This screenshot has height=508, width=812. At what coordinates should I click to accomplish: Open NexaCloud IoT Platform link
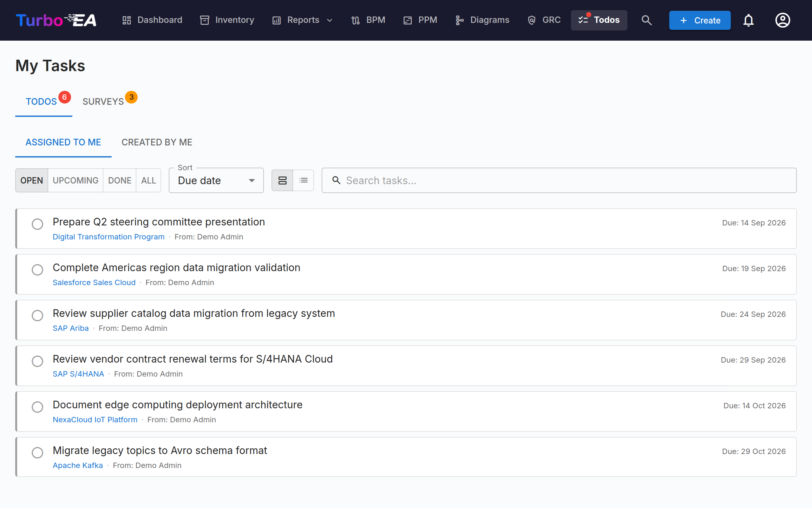(x=95, y=420)
